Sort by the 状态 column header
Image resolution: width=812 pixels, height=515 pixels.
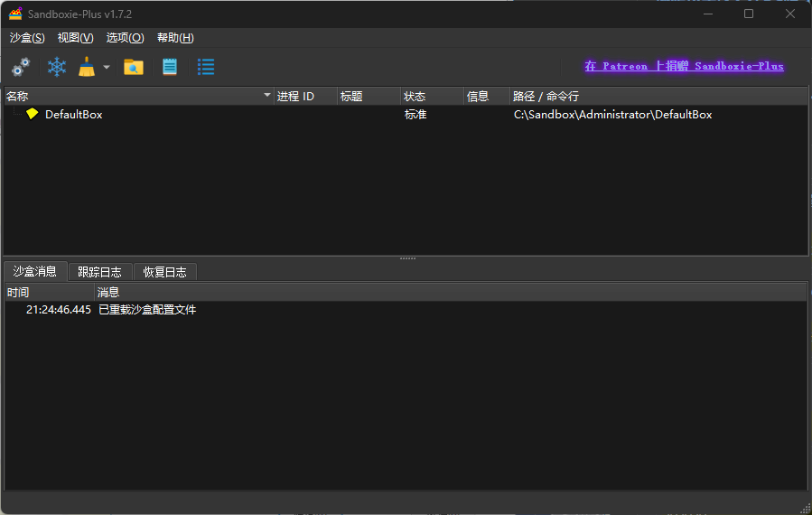pos(433,97)
